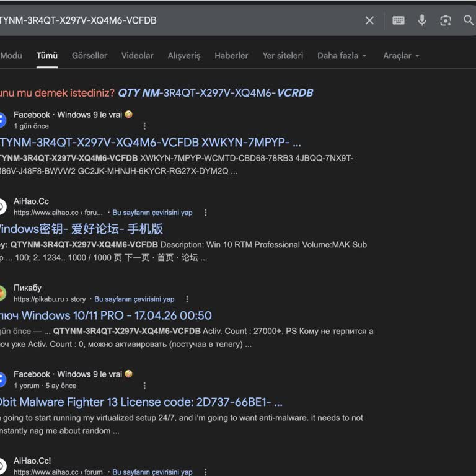Switch to the Görseller tab

89,56
